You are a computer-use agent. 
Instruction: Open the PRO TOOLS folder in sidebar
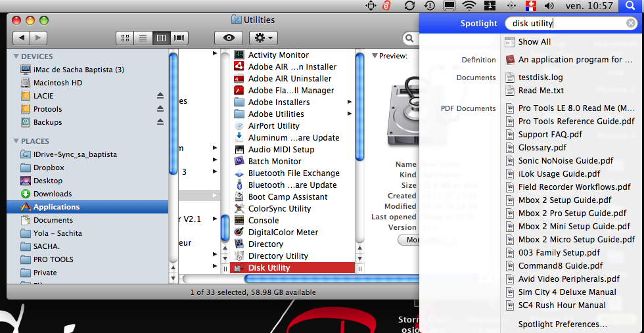pyautogui.click(x=47, y=259)
